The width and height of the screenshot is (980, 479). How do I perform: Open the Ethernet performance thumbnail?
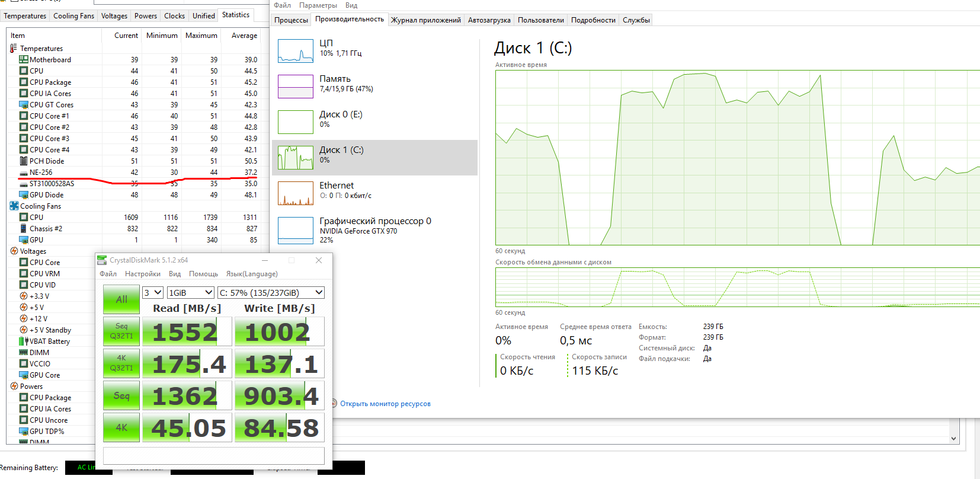296,193
